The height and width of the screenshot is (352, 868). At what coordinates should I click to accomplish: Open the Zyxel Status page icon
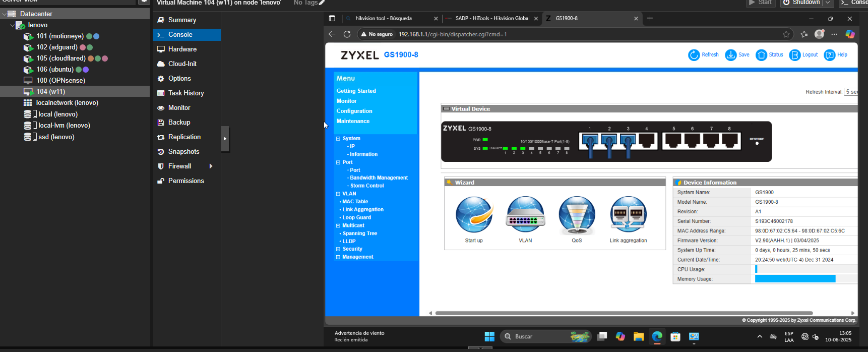pos(761,55)
